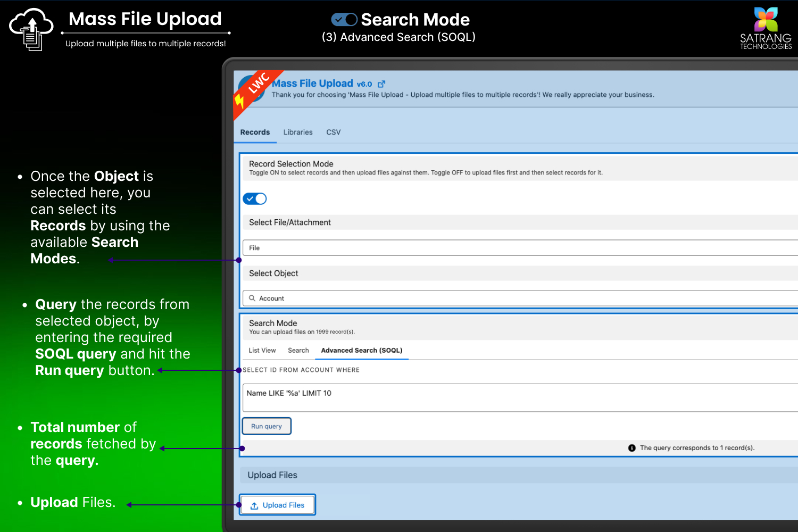Click the SOQL query text area

point(520,398)
